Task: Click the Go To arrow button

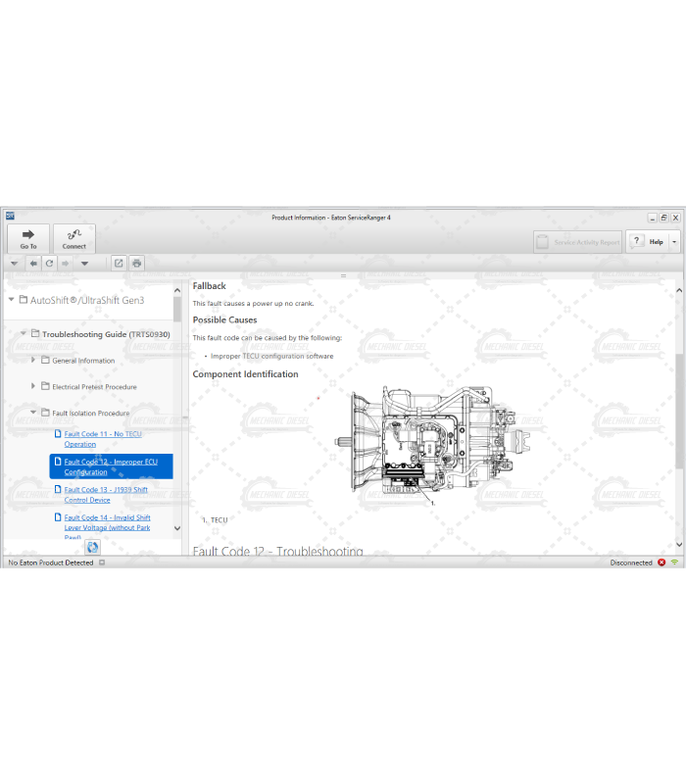Action: (x=28, y=238)
